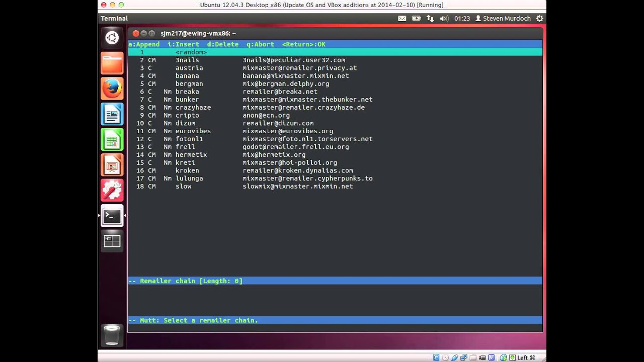The height and width of the screenshot is (362, 644).
Task: Click the VirtualBox host key arrow icon
Action: pos(513,357)
